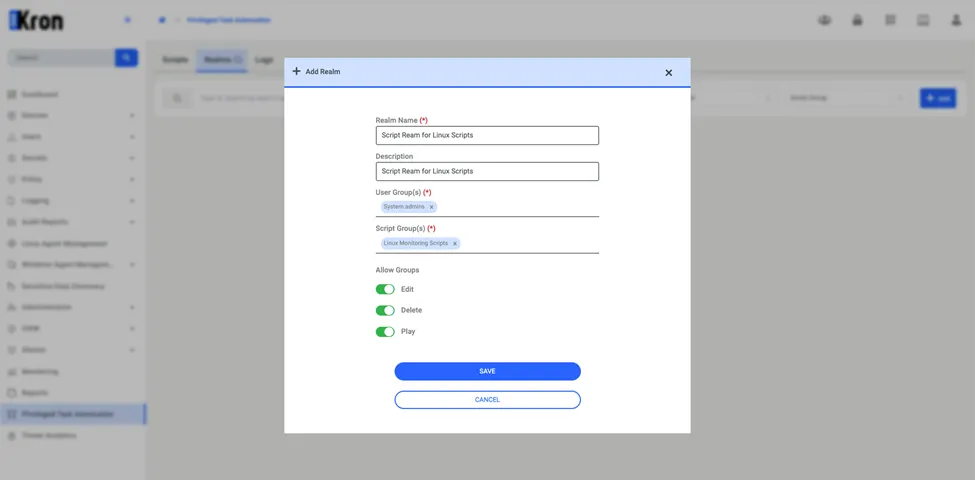Expand the Secrets sidebar menu arrow
Viewport: 975px width, 480px height.
point(132,158)
